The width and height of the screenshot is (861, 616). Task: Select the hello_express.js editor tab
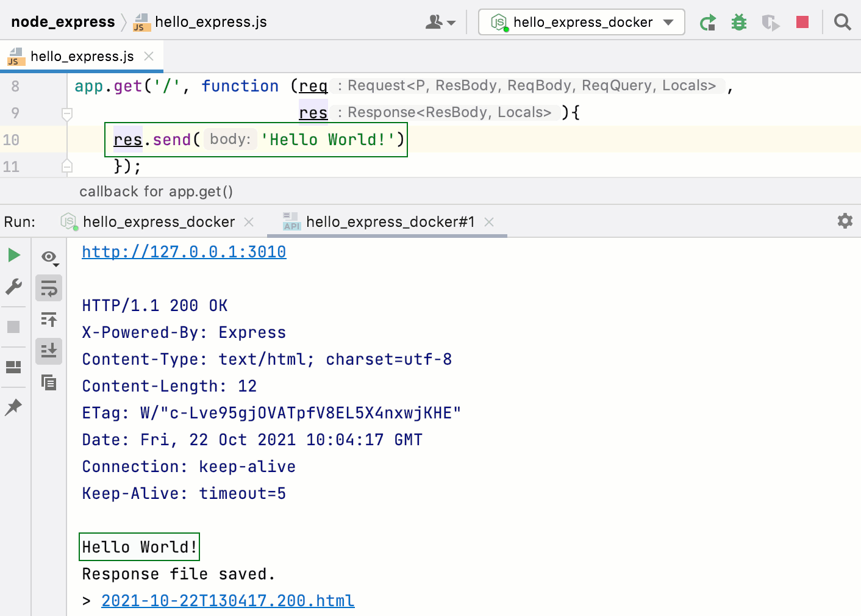(82, 56)
